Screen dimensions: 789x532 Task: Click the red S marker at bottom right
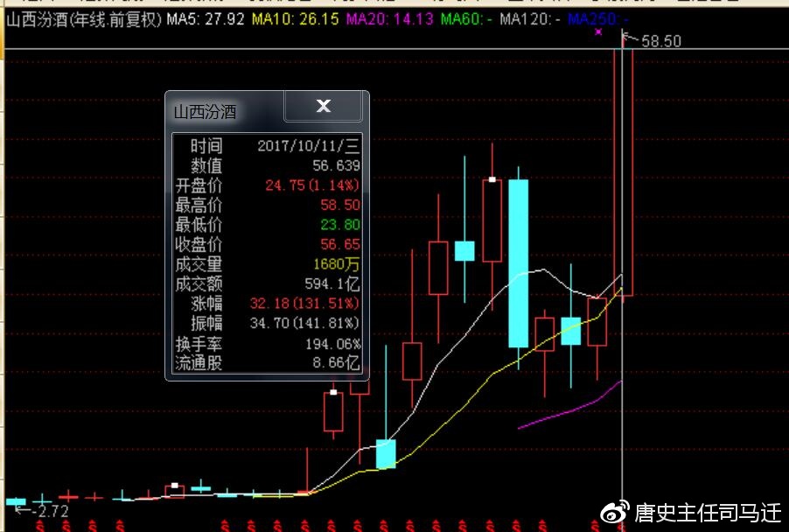coord(623,525)
